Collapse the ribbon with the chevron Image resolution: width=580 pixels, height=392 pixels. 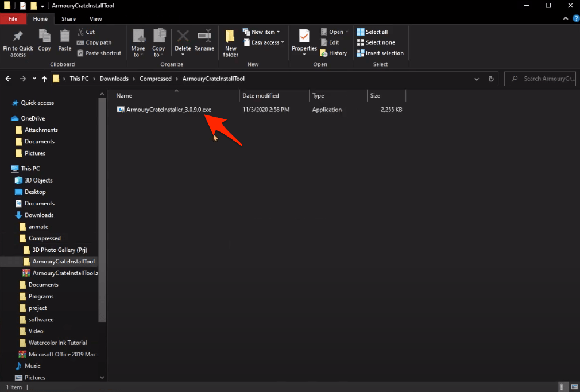pyautogui.click(x=566, y=18)
